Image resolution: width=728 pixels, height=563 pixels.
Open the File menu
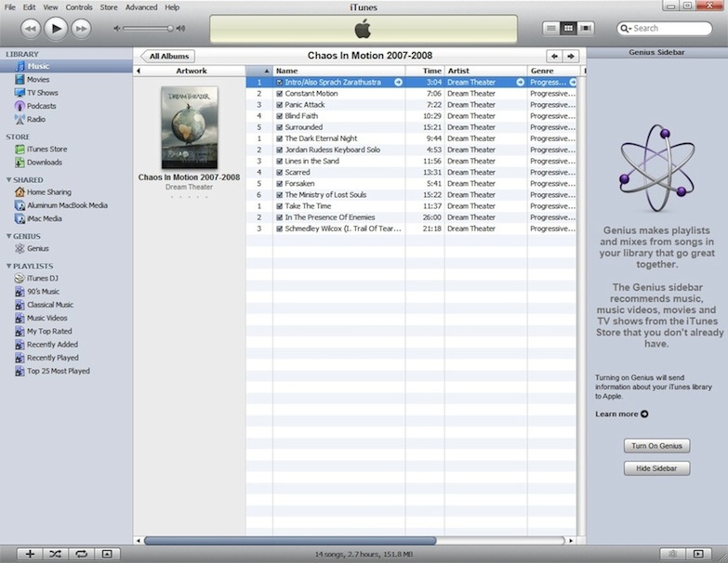tap(9, 7)
